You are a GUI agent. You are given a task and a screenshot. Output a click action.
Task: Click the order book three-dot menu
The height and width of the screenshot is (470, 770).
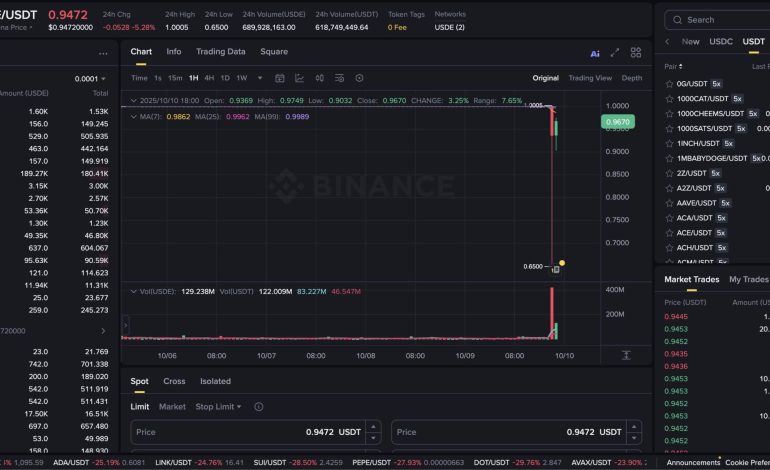[x=103, y=53]
